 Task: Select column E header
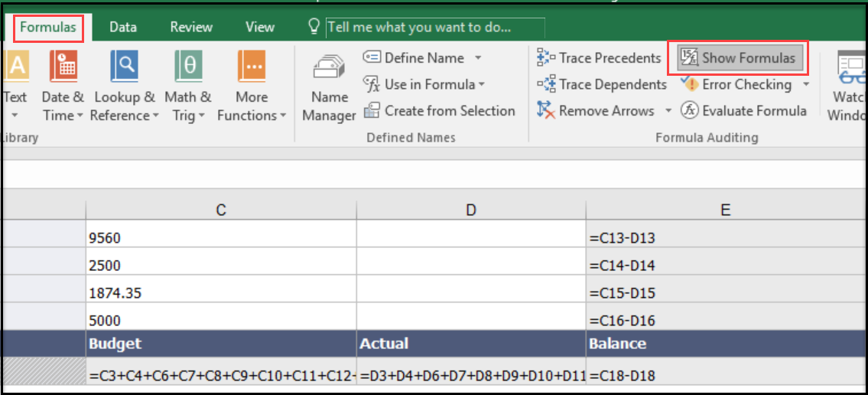click(x=727, y=210)
